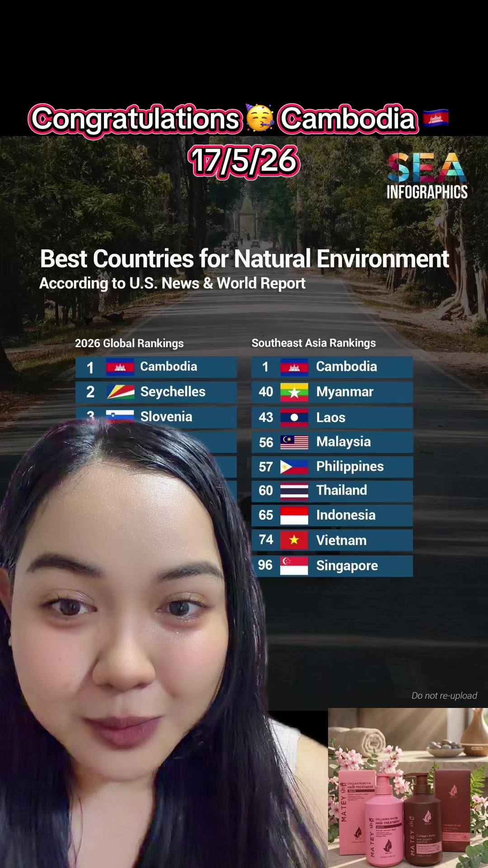488x868 pixels.
Task: Click the Singapore flag icon
Action: [x=294, y=566]
